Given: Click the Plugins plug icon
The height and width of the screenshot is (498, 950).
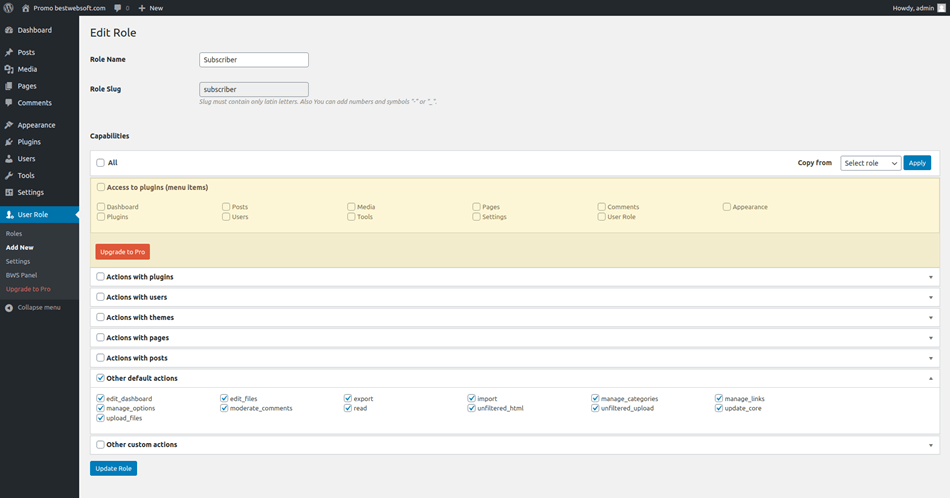Looking at the screenshot, I should point(9,142).
